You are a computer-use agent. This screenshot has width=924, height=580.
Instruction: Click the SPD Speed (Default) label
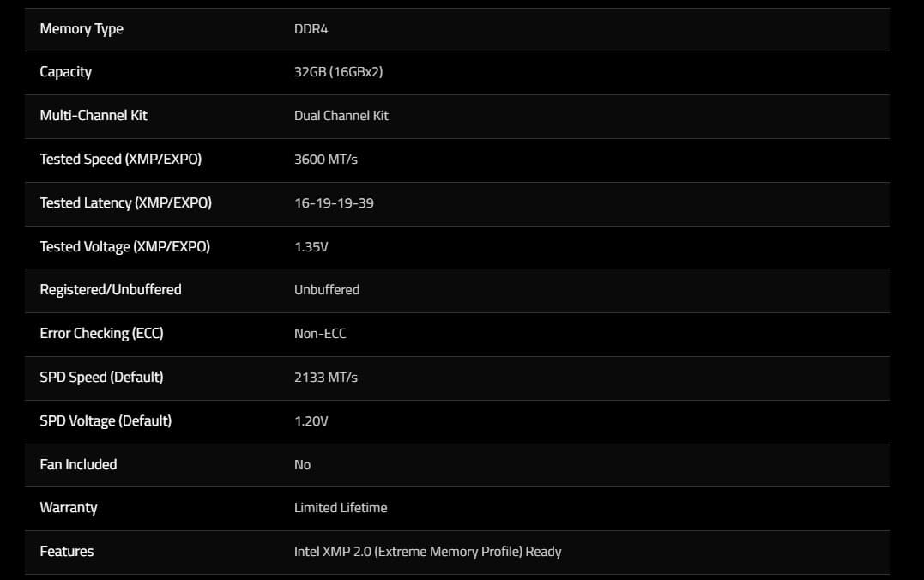click(101, 378)
